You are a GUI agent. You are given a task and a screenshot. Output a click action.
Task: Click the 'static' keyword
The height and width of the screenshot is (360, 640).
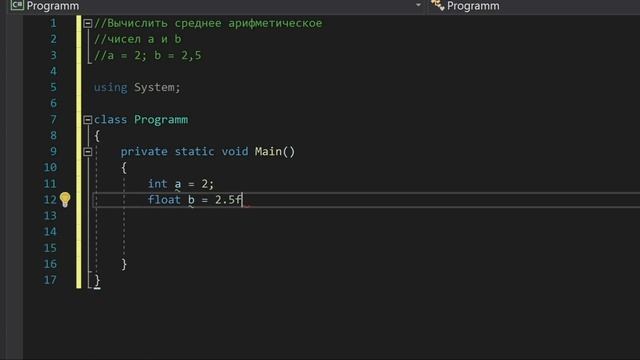point(194,151)
